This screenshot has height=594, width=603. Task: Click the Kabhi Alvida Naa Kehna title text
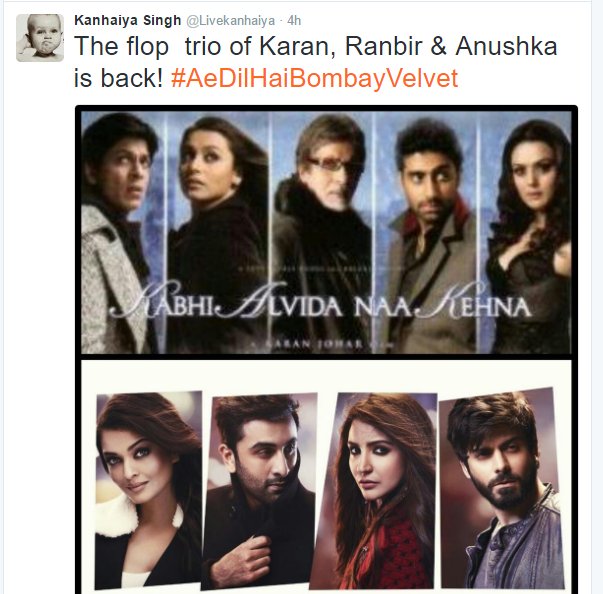(x=321, y=304)
